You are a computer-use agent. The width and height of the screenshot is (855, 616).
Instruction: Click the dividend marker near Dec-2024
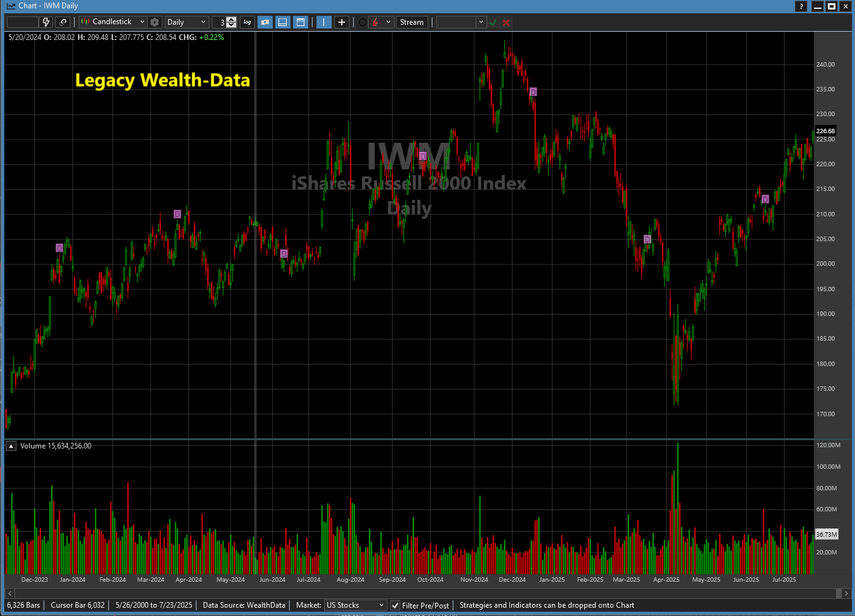tap(533, 92)
